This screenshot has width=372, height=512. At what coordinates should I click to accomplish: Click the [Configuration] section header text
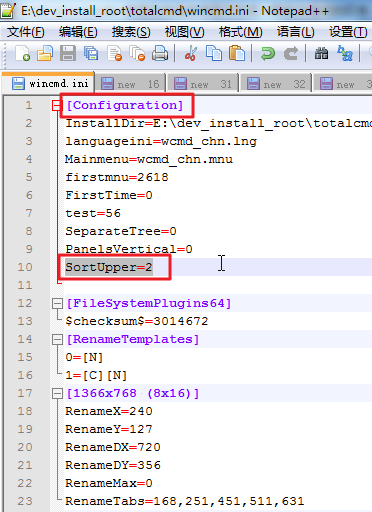click(x=125, y=105)
